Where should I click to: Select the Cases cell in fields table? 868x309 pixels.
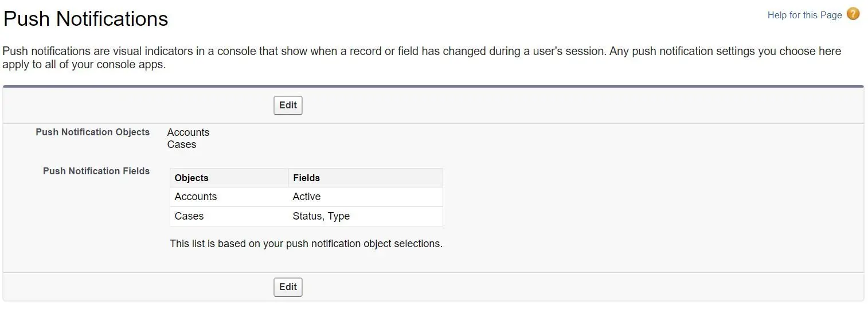coord(229,216)
